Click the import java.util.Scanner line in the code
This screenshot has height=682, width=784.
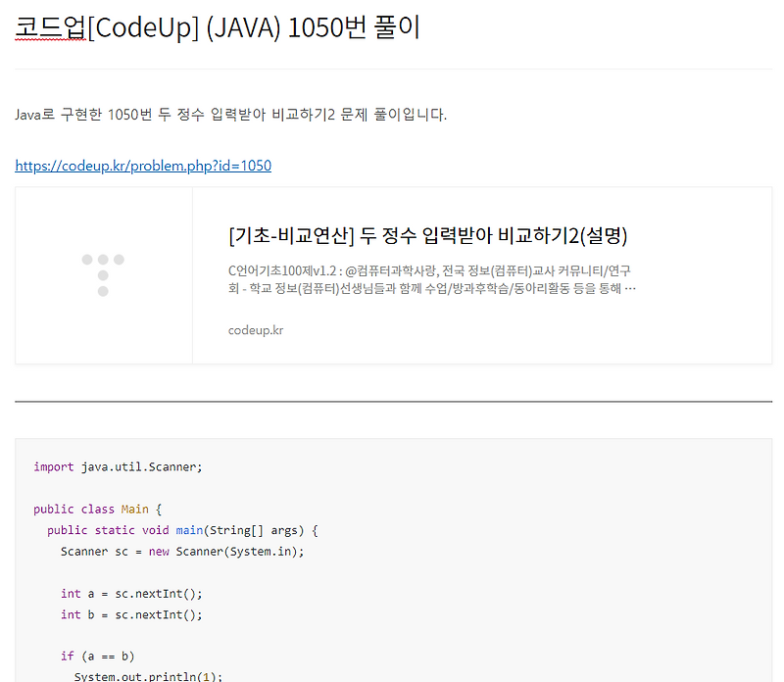click(x=118, y=466)
